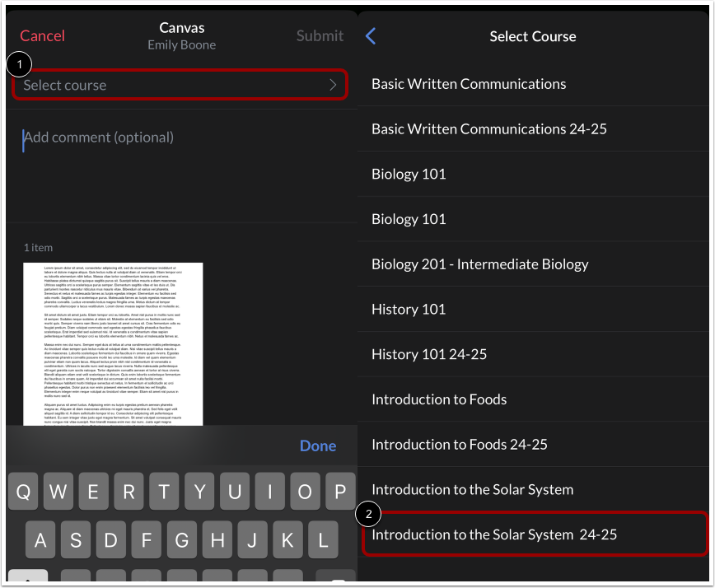The height and width of the screenshot is (588, 715).
Task: Tap the U key on keyboard
Action: 235,492
